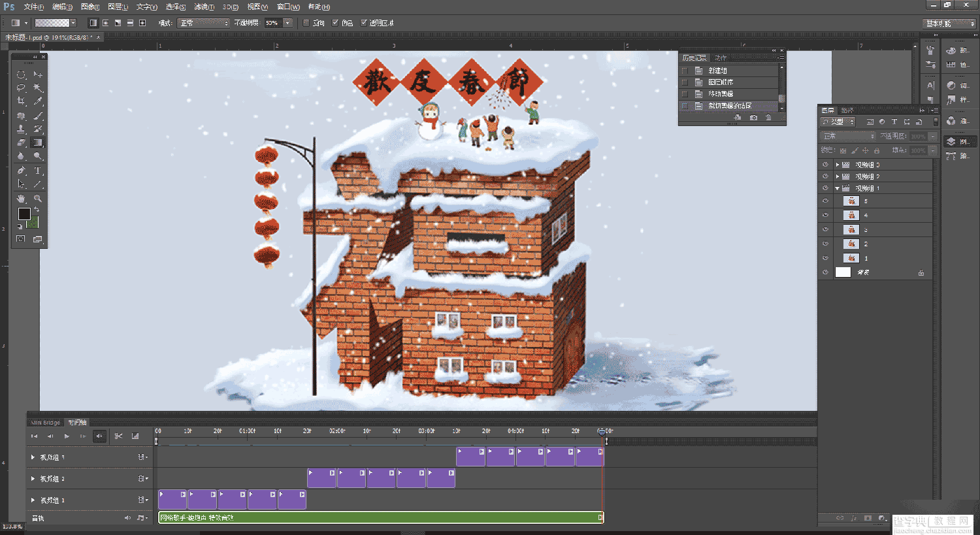The image size is (980, 535).
Task: Select the Magic Wand tool
Action: click(x=38, y=88)
